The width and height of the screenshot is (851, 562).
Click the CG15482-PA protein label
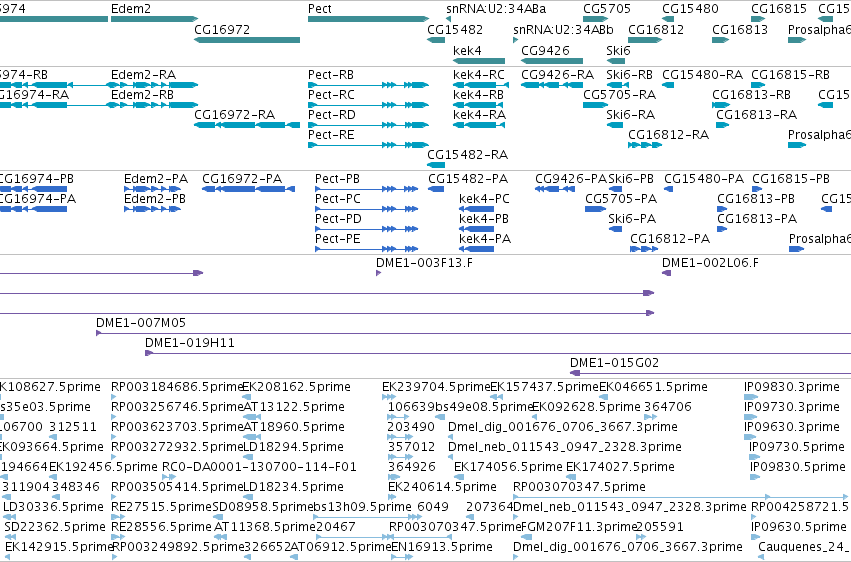[468, 178]
